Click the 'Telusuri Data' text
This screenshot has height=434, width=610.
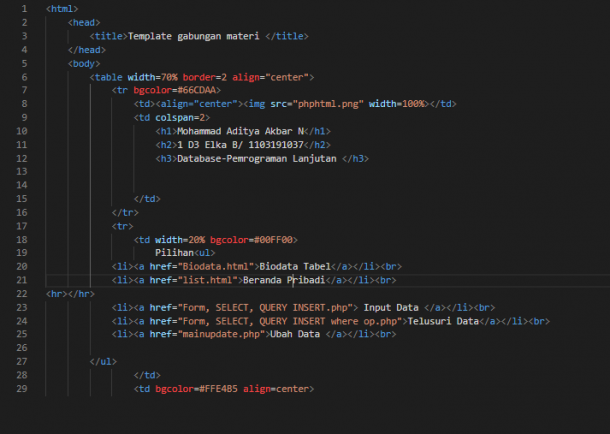pyautogui.click(x=443, y=321)
